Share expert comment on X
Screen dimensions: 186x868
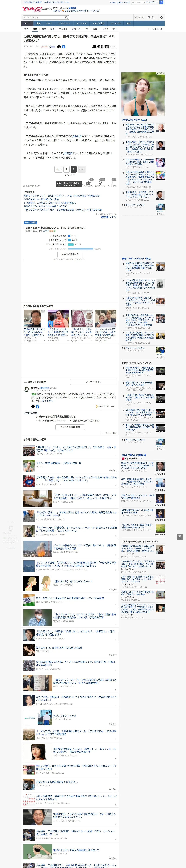pyautogui.click(x=33, y=406)
